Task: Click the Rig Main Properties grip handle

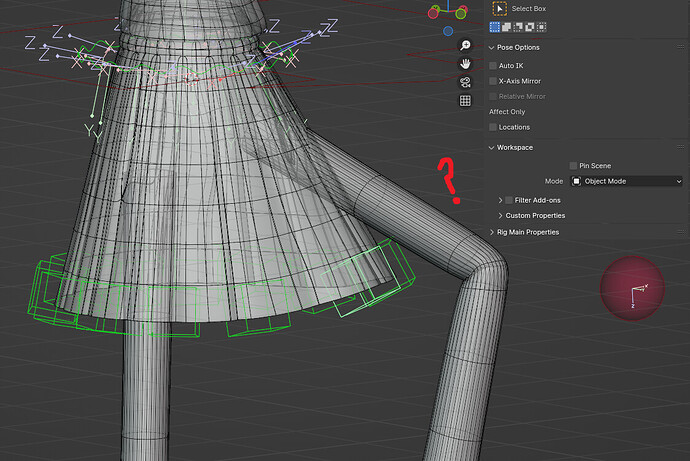Action: tap(680, 232)
